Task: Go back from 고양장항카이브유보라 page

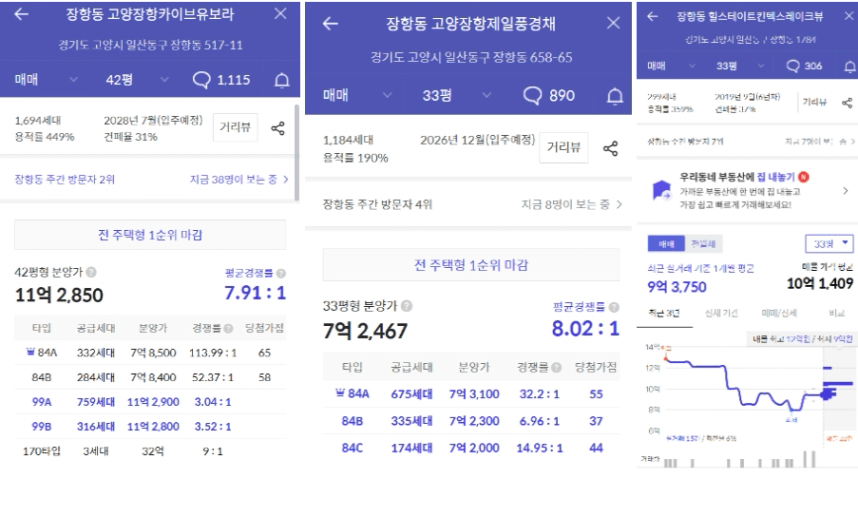Action: pos(21,14)
